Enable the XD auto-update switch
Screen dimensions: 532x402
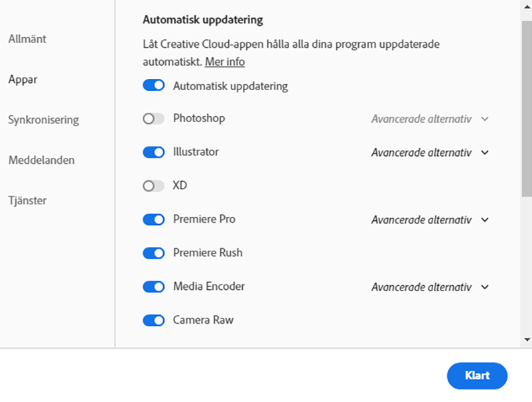point(153,186)
